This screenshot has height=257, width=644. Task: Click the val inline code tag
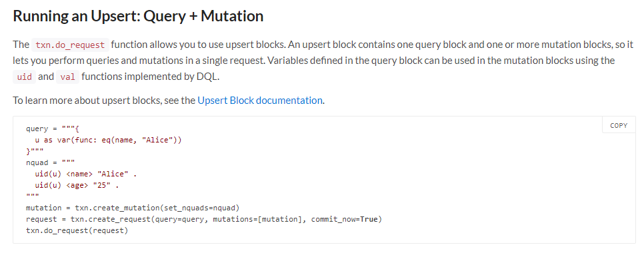67,77
